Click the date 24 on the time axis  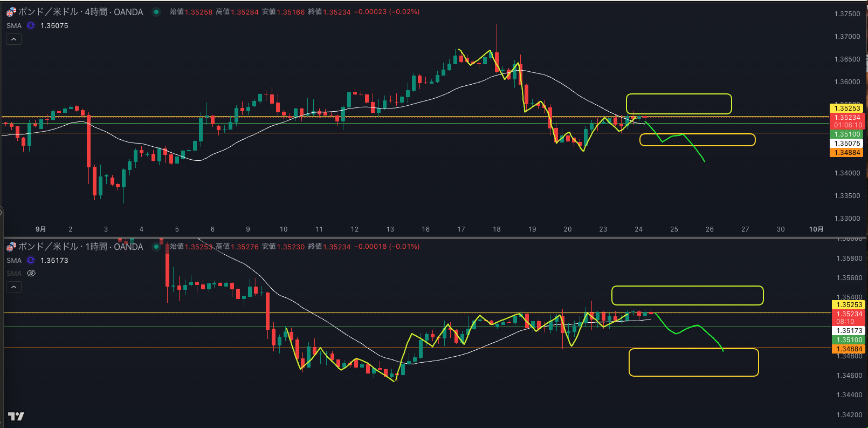[638, 229]
